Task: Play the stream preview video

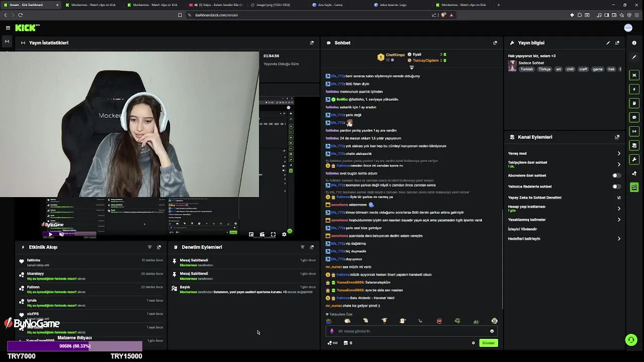Action: [x=50, y=234]
